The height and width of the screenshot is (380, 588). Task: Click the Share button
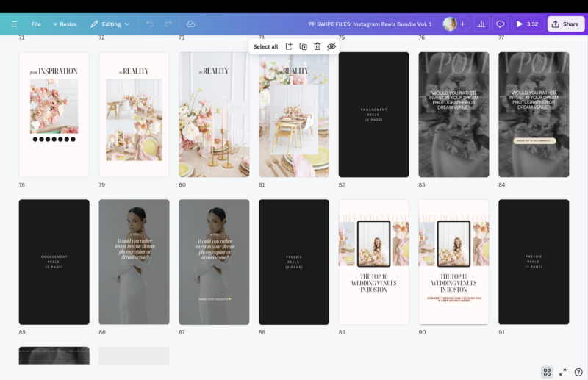coord(565,24)
